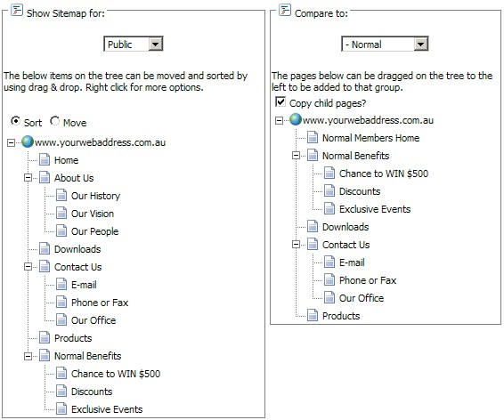Click the sitemap icon beside Show Sitemap for
This screenshot has height=420, width=504.
pyautogui.click(x=17, y=10)
